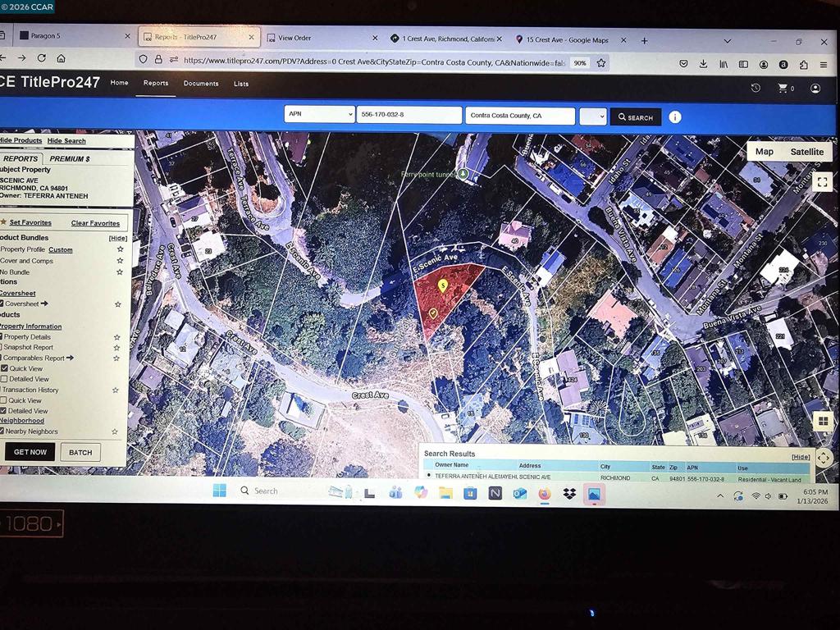This screenshot has height=630, width=840.
Task: Favorite the Property Details star
Action: (116, 337)
